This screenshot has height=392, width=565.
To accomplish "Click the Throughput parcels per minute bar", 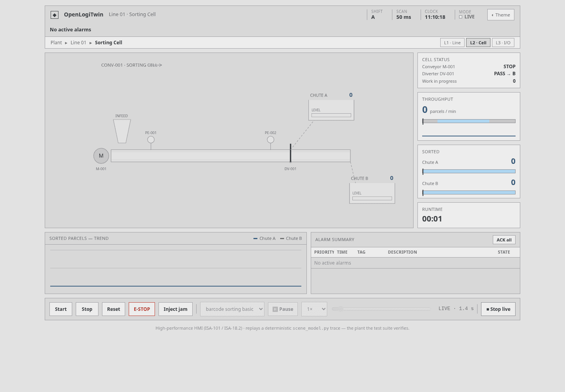I will (x=469, y=121).
